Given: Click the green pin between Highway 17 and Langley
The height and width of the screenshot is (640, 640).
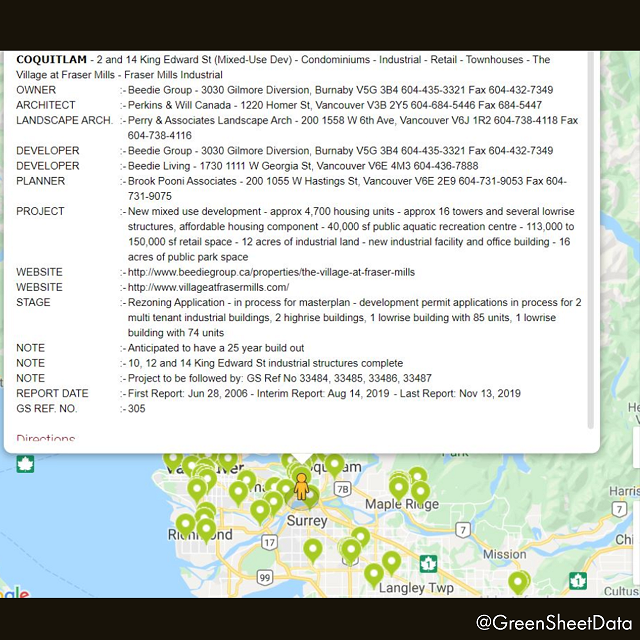Looking at the screenshot, I should (313, 551).
